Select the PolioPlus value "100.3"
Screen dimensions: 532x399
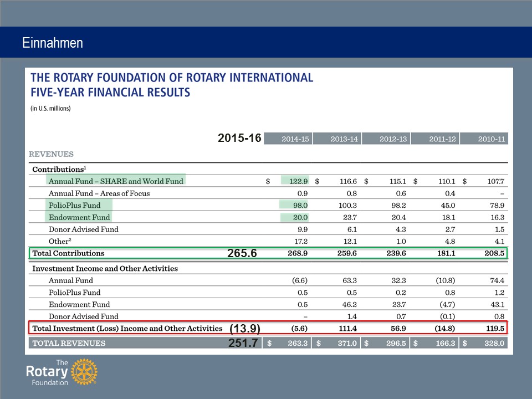pos(348,205)
